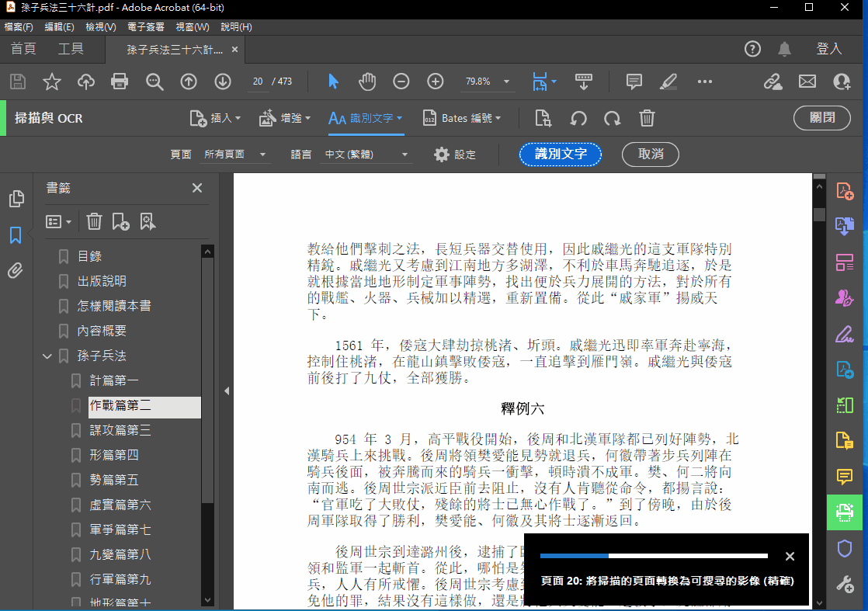Open the 檢視(V) menu

tap(100, 27)
